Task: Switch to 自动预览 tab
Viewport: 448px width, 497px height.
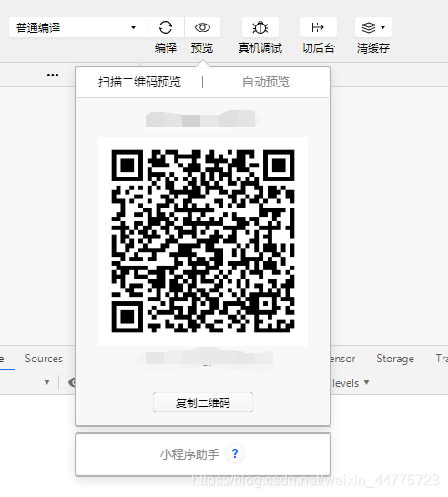Action: pyautogui.click(x=266, y=82)
